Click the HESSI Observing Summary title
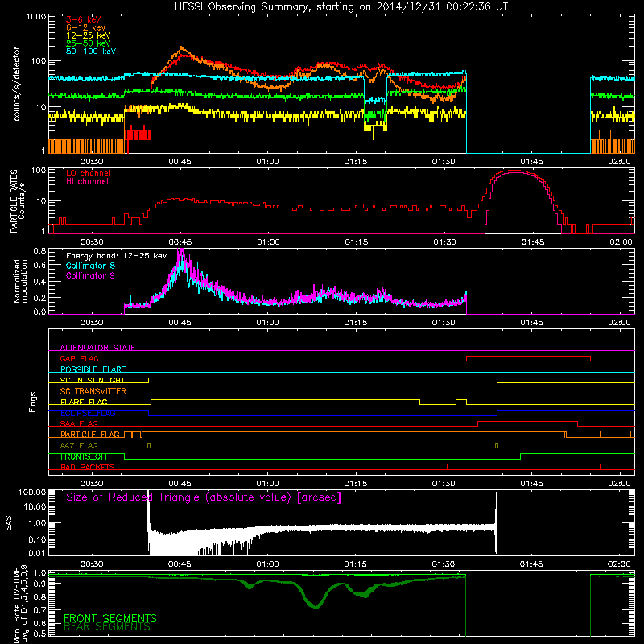 pyautogui.click(x=341, y=7)
